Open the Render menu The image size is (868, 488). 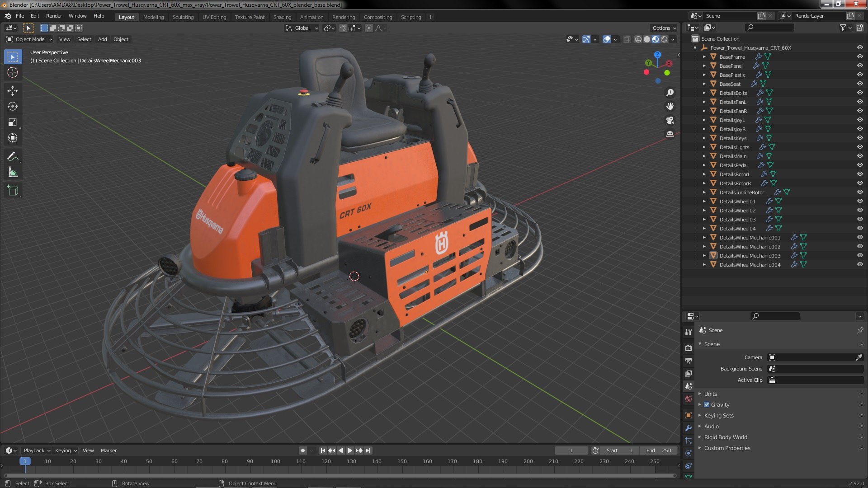tap(54, 16)
